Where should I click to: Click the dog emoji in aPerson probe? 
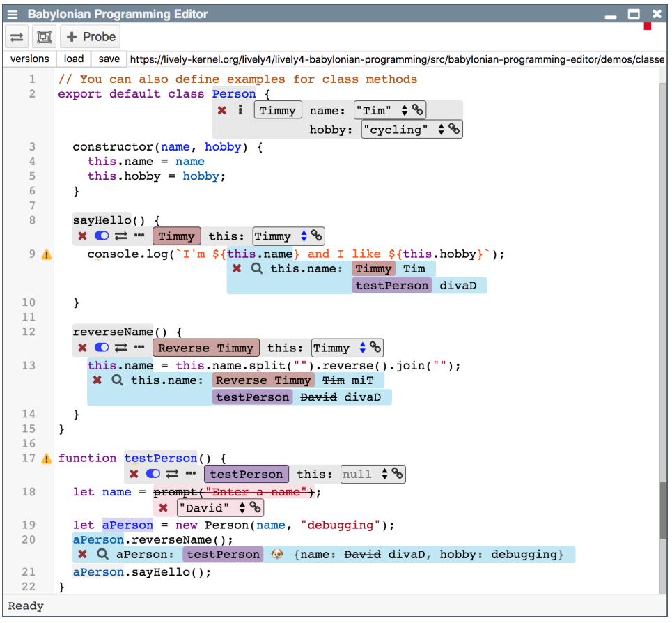277,555
